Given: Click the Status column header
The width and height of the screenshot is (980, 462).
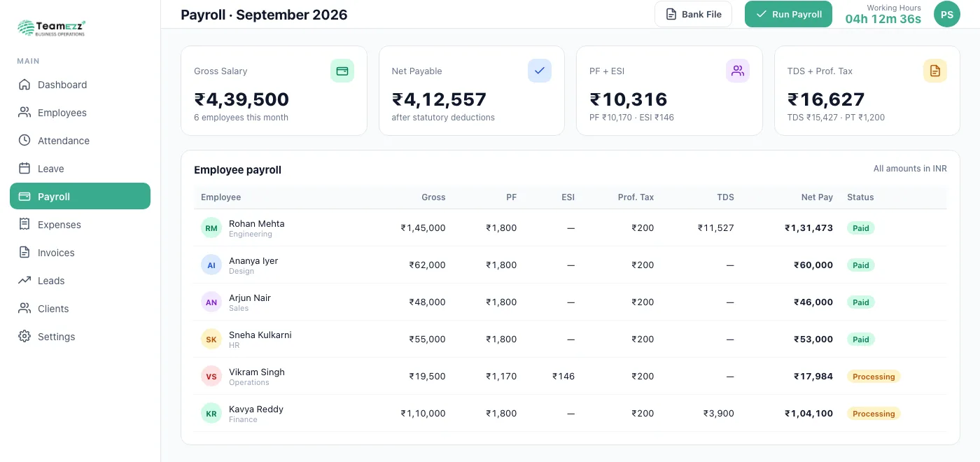Looking at the screenshot, I should coord(860,197).
